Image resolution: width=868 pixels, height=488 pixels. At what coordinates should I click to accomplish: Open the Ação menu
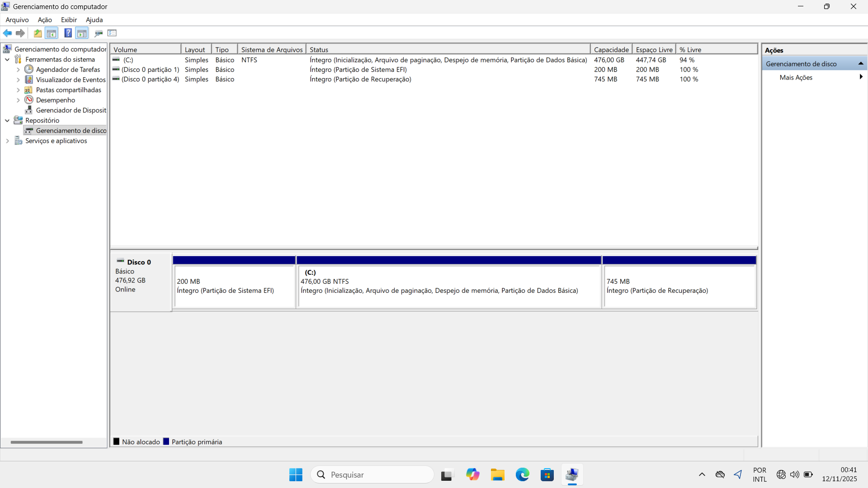[45, 20]
